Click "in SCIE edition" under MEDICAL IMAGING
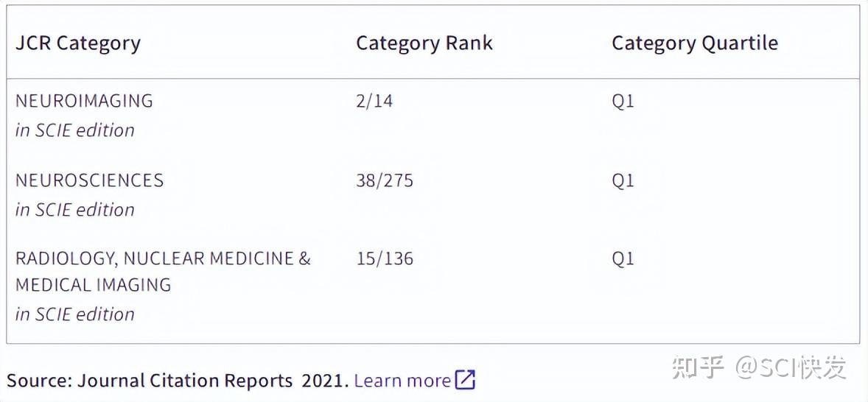The width and height of the screenshot is (868, 402). click(x=75, y=314)
